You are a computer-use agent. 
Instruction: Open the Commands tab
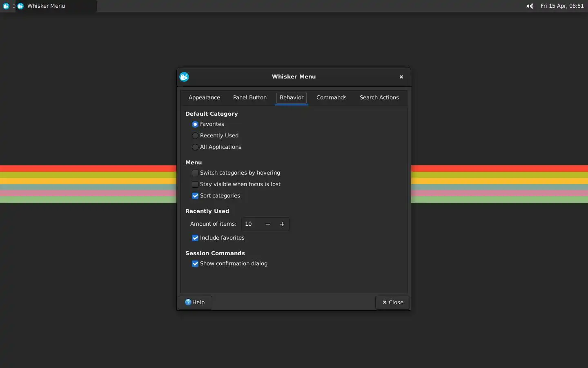(331, 98)
